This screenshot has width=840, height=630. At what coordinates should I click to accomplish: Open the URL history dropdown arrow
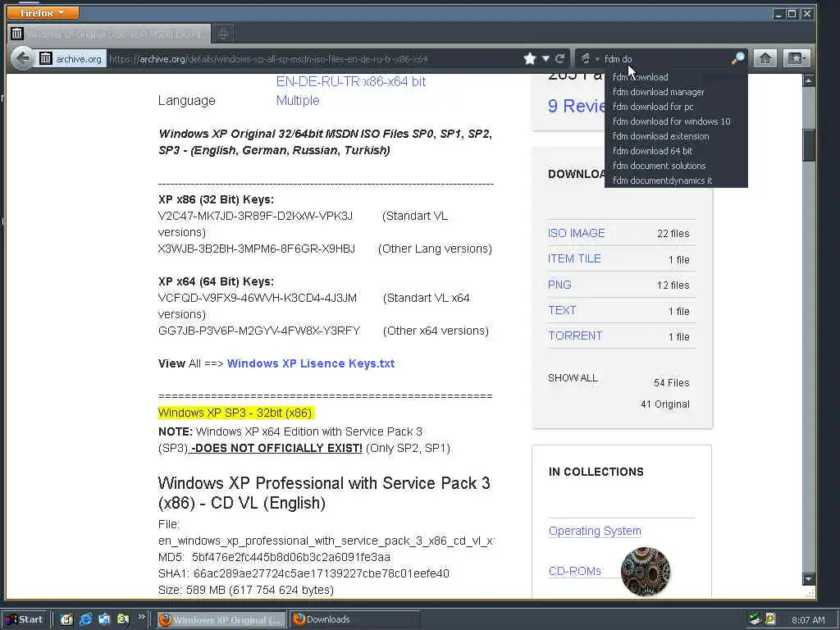point(546,58)
